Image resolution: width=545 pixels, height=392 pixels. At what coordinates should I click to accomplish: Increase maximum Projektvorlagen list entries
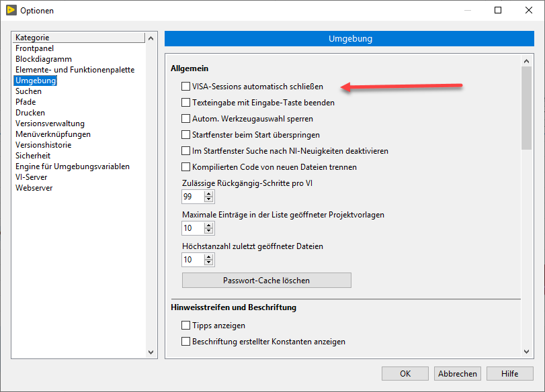209,225
